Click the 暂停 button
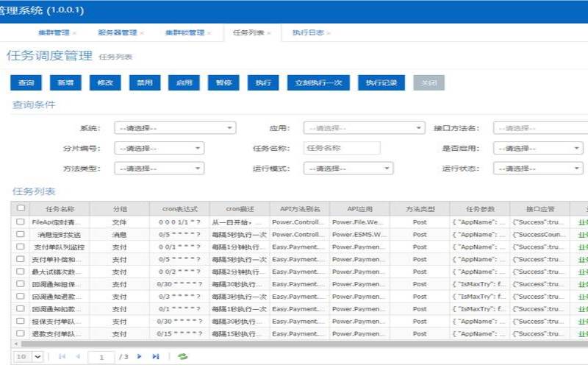This screenshot has width=588, height=368. [x=224, y=83]
